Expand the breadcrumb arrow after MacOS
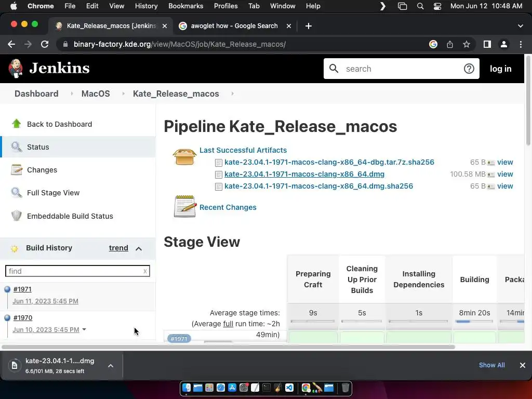 (x=123, y=94)
